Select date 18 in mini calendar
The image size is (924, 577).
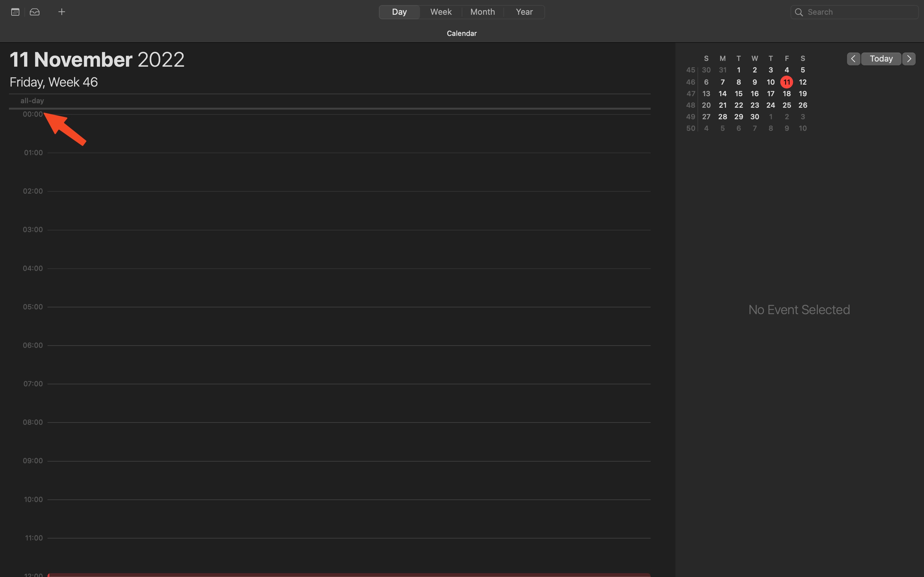(786, 93)
